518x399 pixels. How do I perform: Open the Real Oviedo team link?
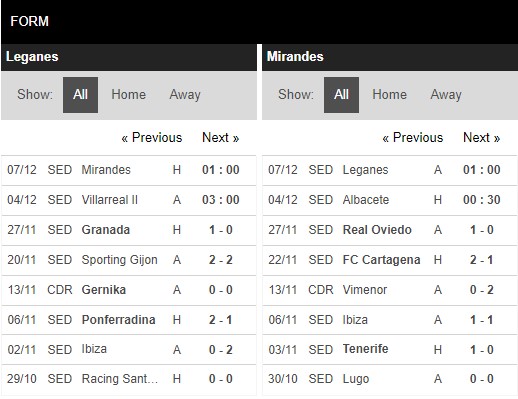[x=377, y=230]
